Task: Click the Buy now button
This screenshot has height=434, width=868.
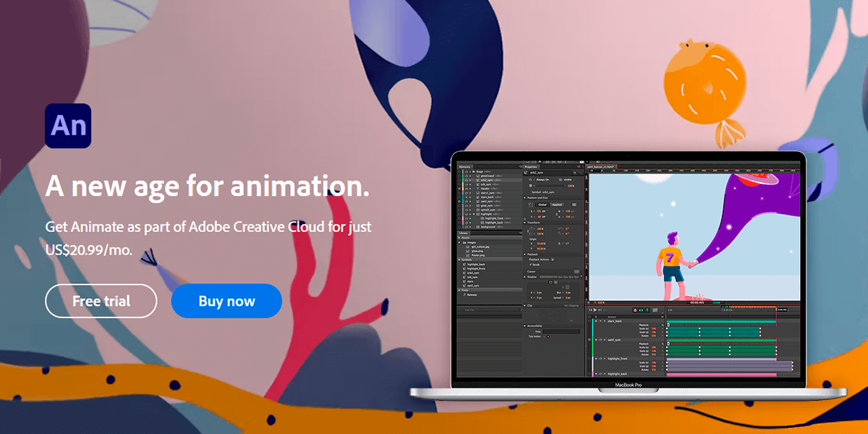Action: click(226, 300)
